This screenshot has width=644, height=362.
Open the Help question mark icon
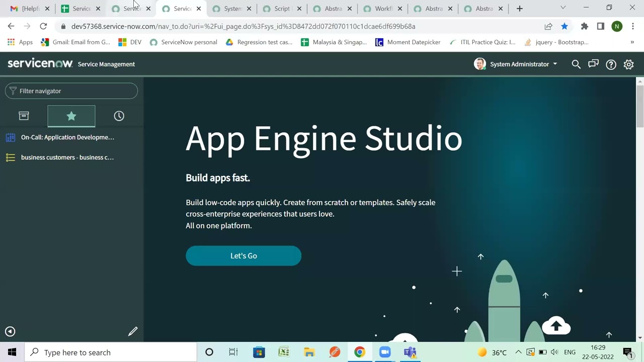click(611, 64)
